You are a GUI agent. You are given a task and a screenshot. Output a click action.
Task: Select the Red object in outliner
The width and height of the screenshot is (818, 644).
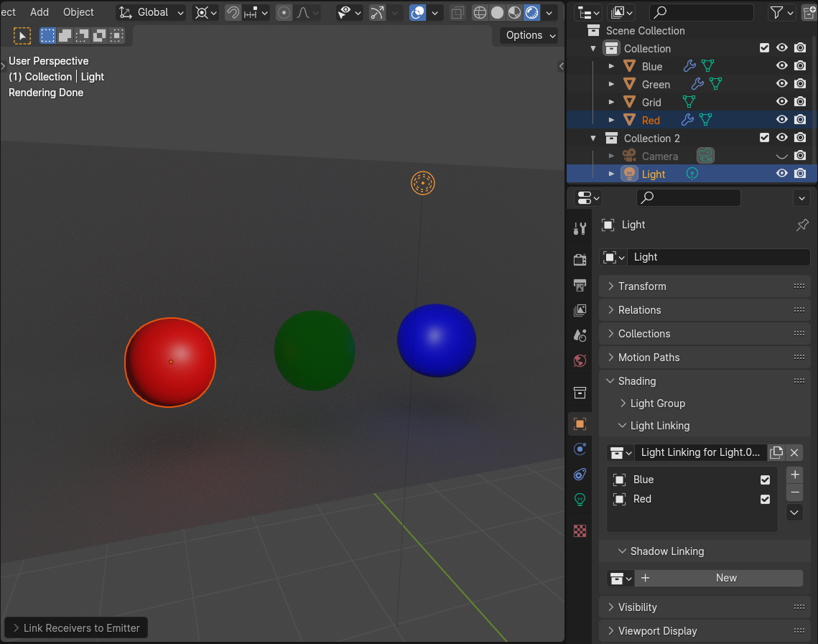651,121
